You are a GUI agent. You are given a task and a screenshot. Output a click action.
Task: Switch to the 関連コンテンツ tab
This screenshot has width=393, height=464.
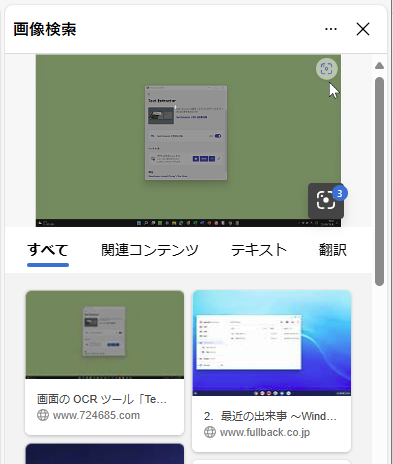(x=150, y=250)
